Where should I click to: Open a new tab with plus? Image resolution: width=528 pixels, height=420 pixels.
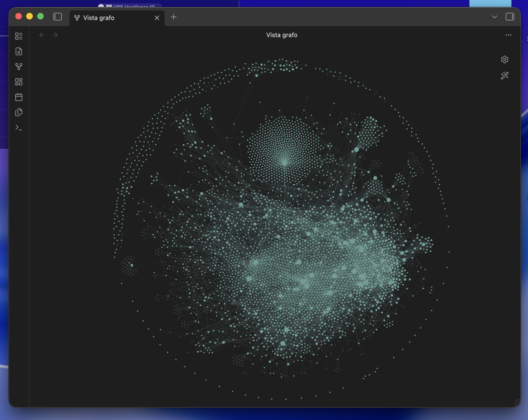click(174, 17)
